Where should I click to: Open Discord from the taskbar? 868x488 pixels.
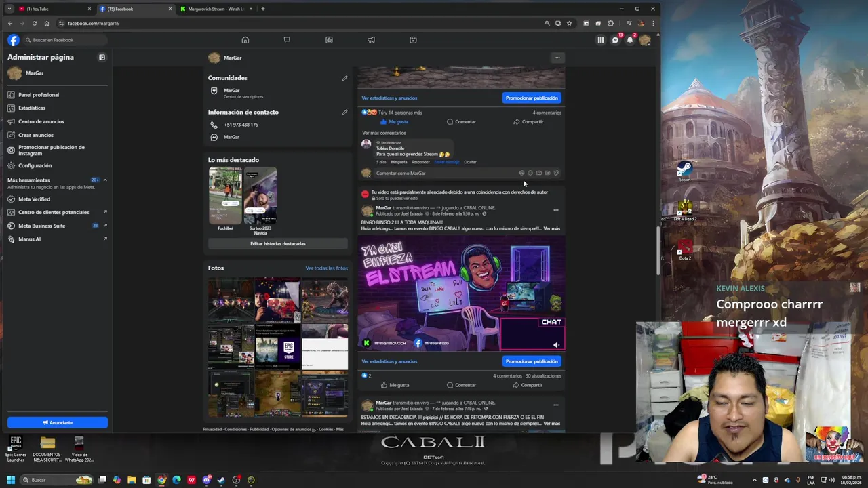[206, 480]
